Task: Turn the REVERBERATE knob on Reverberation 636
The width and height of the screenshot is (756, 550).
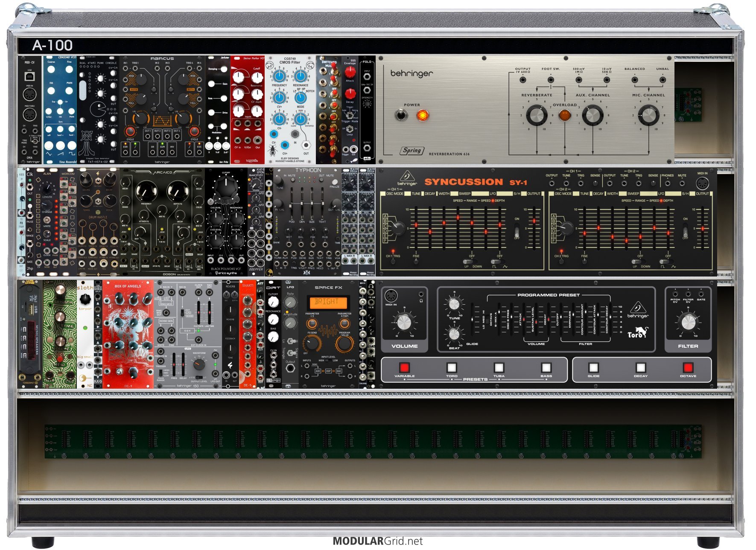Action: tap(536, 115)
